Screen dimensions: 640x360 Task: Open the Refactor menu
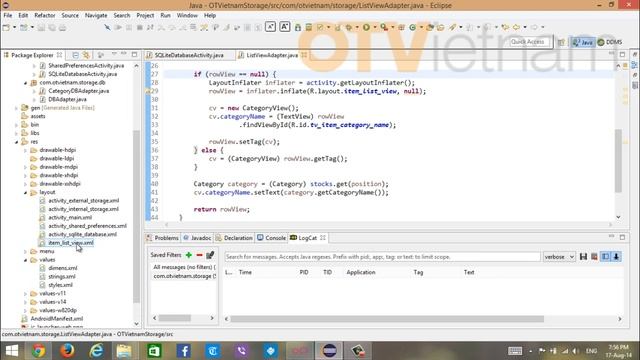pos(44,16)
